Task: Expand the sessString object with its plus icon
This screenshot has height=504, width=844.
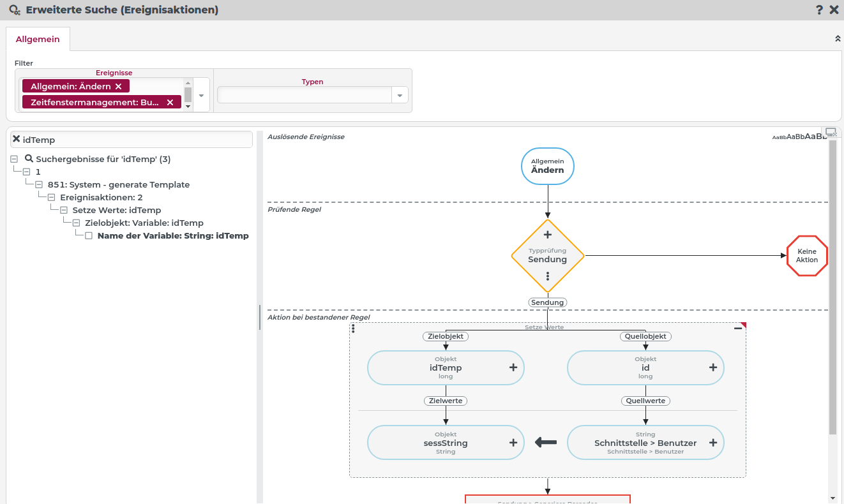Action: [x=513, y=443]
